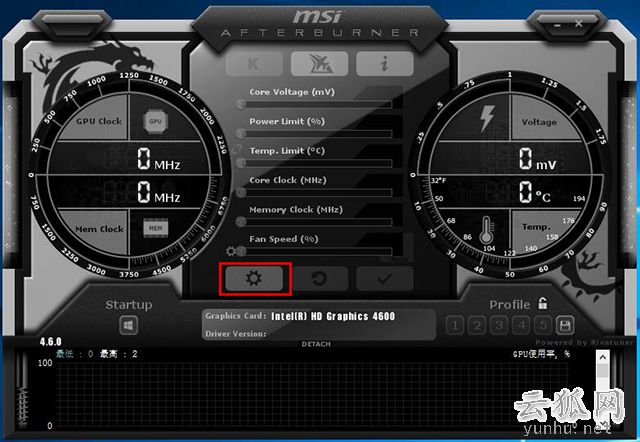640x442 pixels.
Task: Toggle the Windows startup icon
Action: (x=129, y=325)
